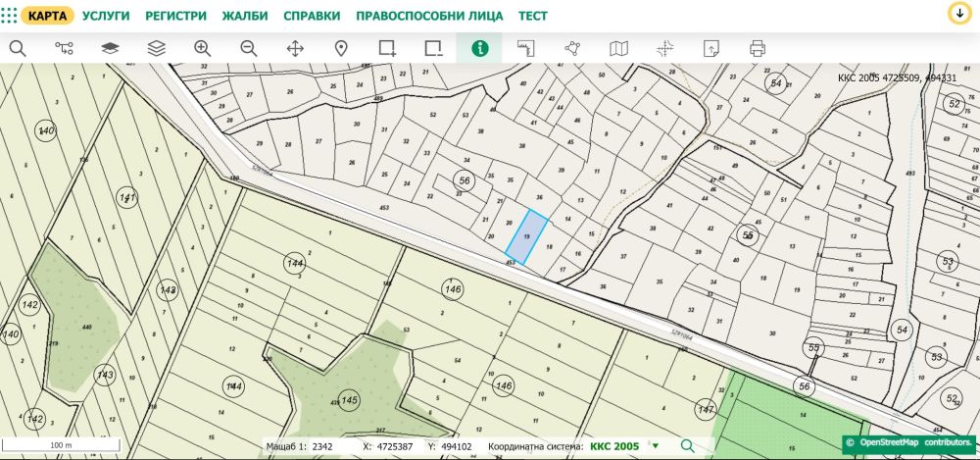Image resolution: width=980 pixels, height=460 pixels.
Task: Select the zoom in tool
Action: coord(203,48)
